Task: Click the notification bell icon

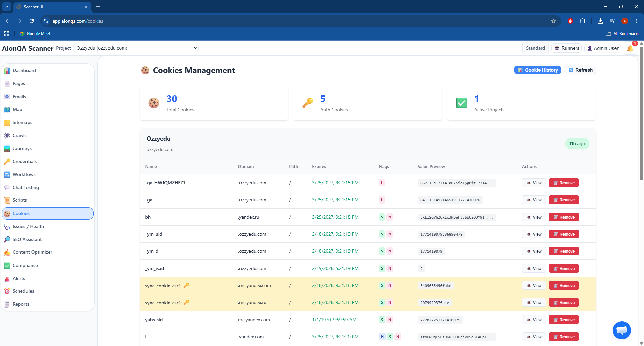Action: pos(630,48)
